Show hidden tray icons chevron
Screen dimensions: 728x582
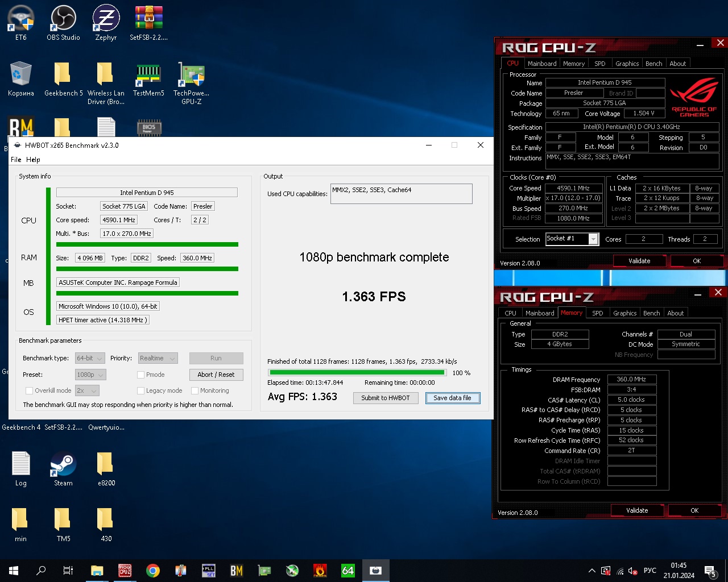click(x=592, y=571)
